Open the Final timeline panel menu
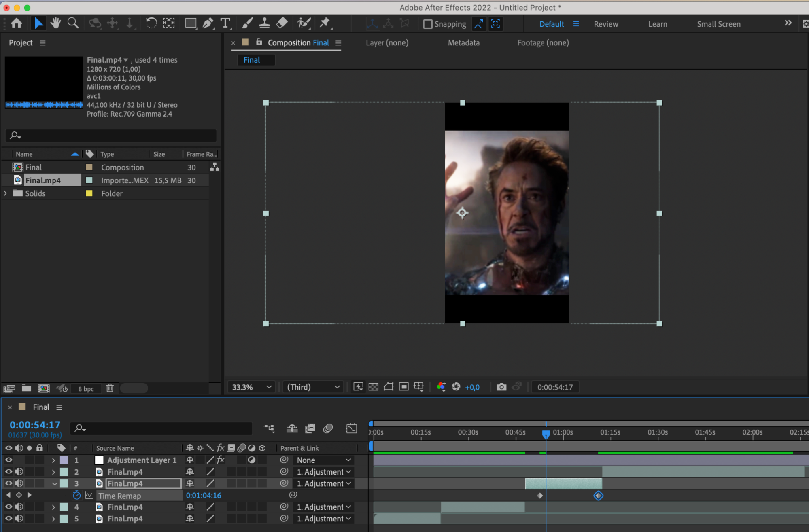 point(59,407)
